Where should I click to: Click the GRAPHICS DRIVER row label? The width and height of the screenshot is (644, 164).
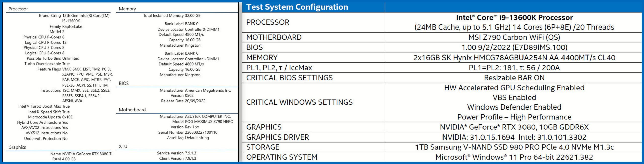277,137
